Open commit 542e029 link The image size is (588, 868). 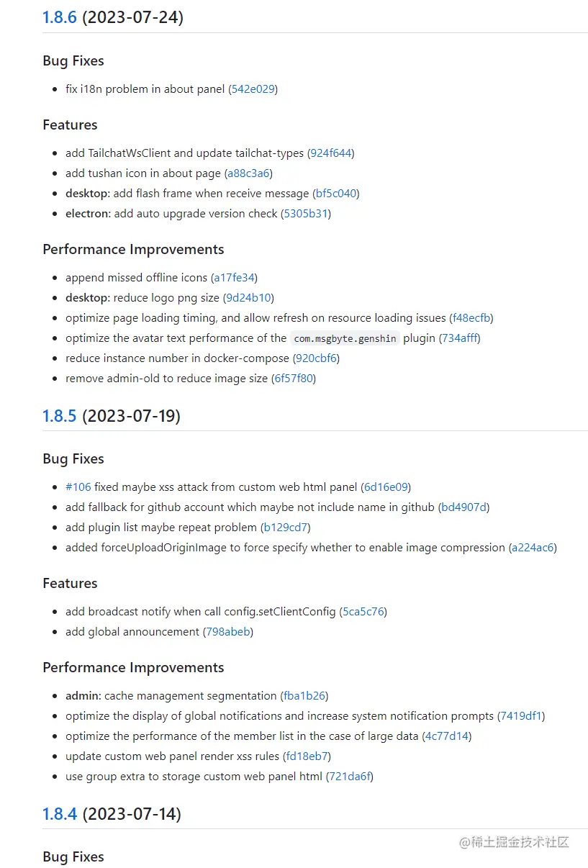(x=253, y=89)
